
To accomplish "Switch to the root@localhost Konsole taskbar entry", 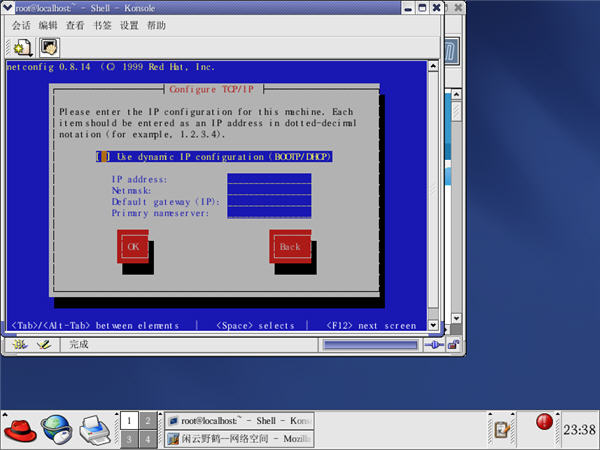I will pos(240,421).
